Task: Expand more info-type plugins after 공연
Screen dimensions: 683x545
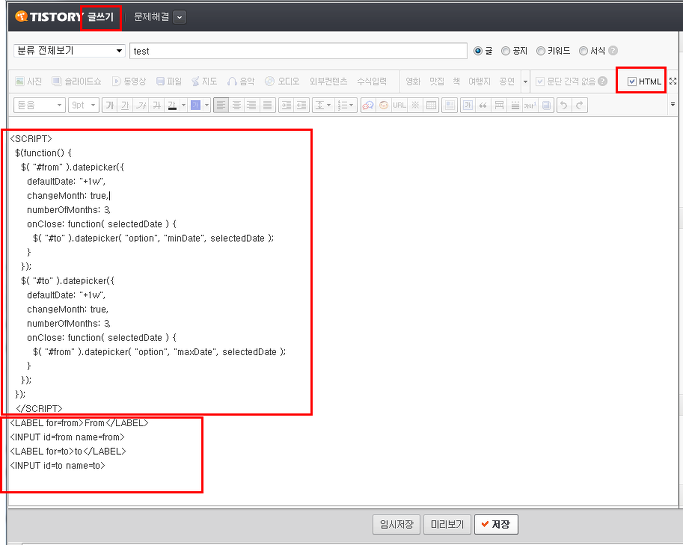Action: (525, 81)
